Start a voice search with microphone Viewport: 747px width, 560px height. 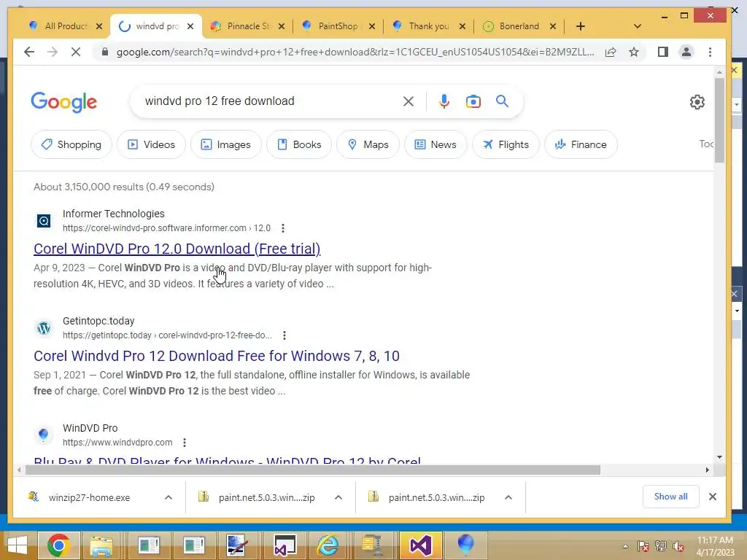pyautogui.click(x=444, y=101)
